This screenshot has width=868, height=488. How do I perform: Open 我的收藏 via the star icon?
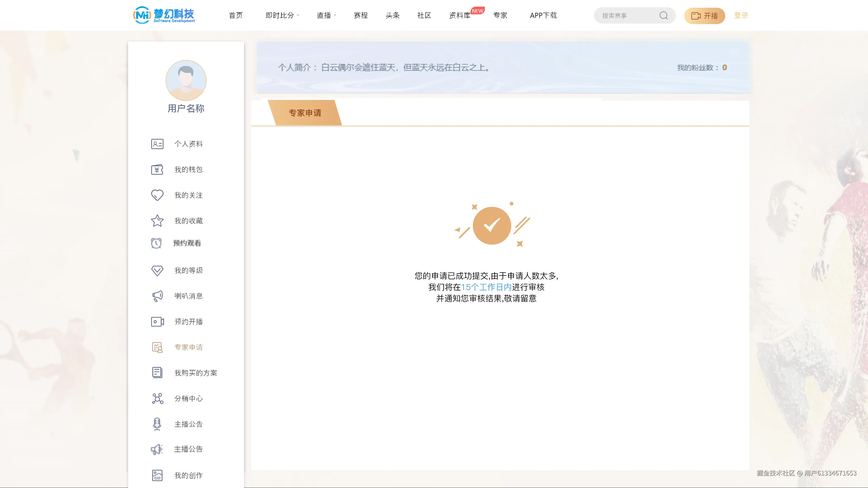[x=157, y=221]
